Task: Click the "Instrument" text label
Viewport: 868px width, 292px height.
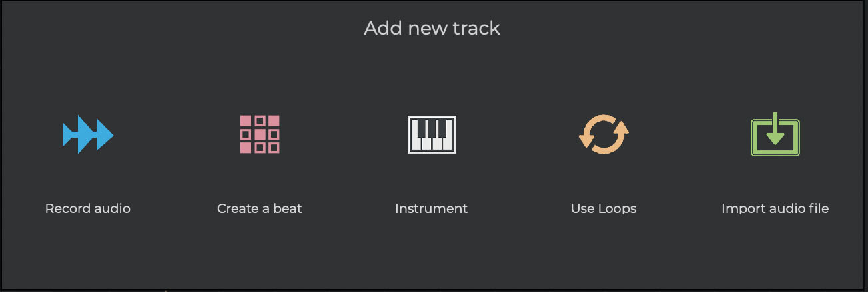Action: (432, 208)
